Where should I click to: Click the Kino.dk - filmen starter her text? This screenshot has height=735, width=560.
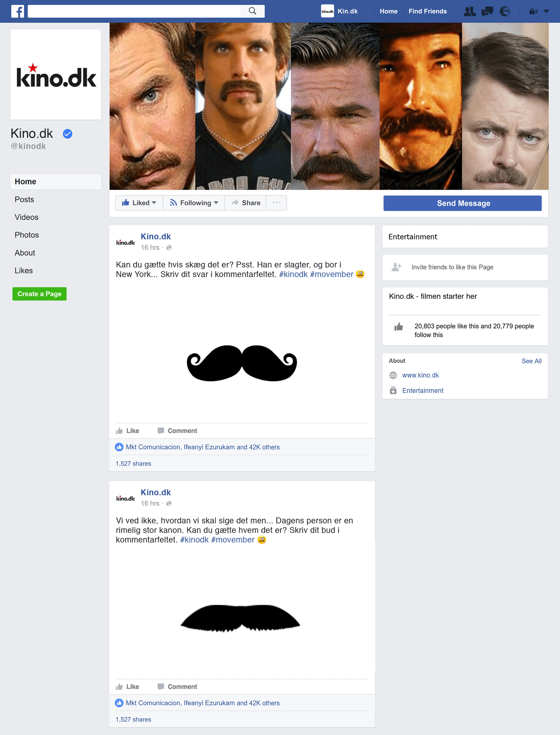[433, 296]
